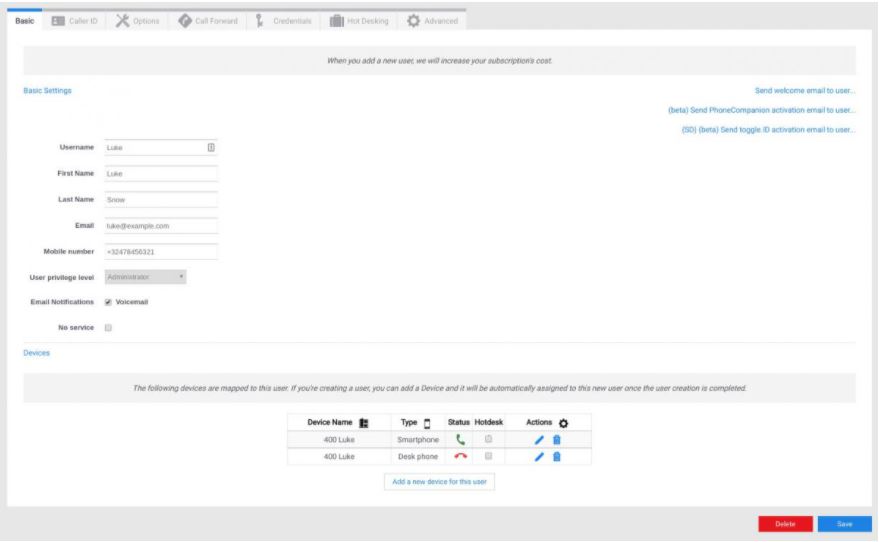Enable the No service checkbox

coord(108,327)
